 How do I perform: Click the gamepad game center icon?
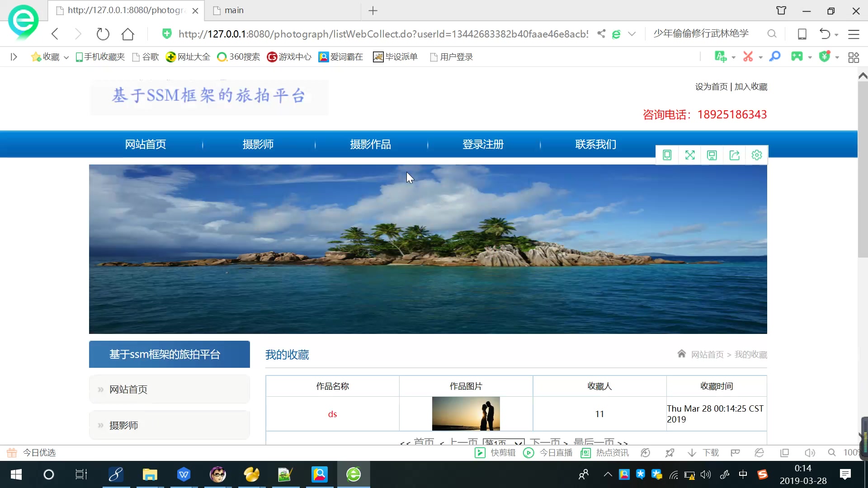(798, 56)
